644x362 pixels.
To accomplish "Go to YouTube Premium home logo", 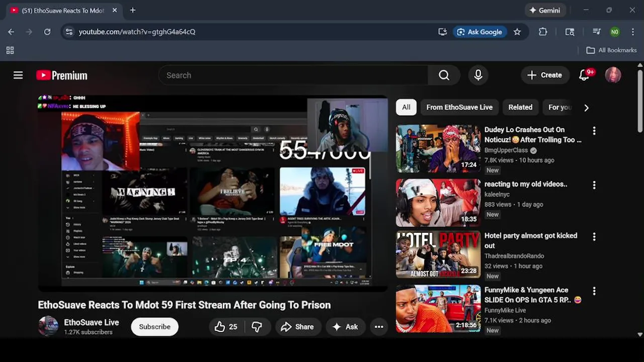I will click(x=62, y=75).
